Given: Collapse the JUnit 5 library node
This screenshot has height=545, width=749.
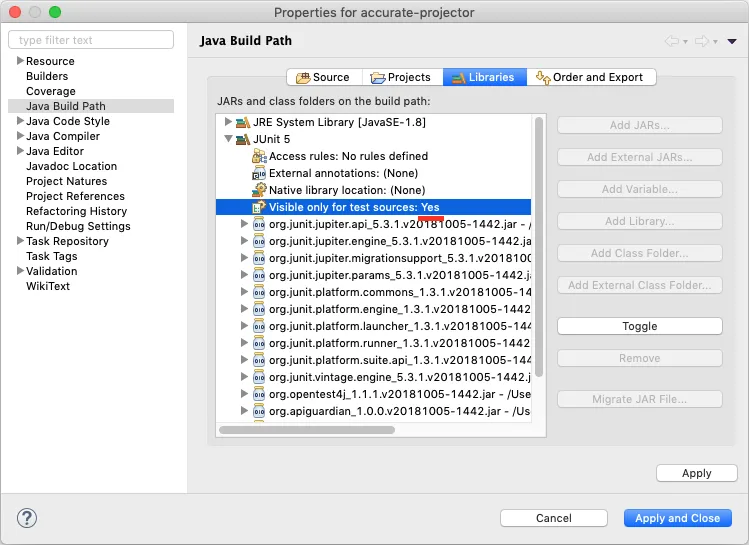Looking at the screenshot, I should pyautogui.click(x=229, y=139).
